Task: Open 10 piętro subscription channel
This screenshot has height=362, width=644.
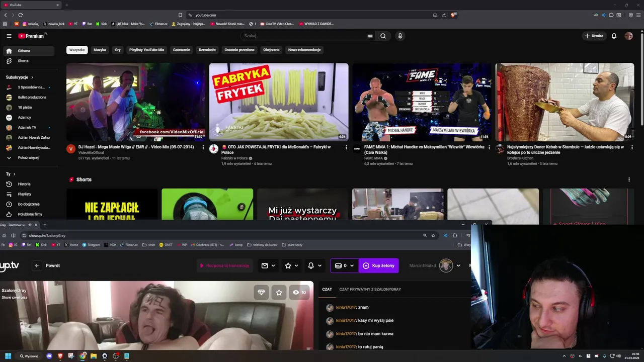Action: pos(29,107)
